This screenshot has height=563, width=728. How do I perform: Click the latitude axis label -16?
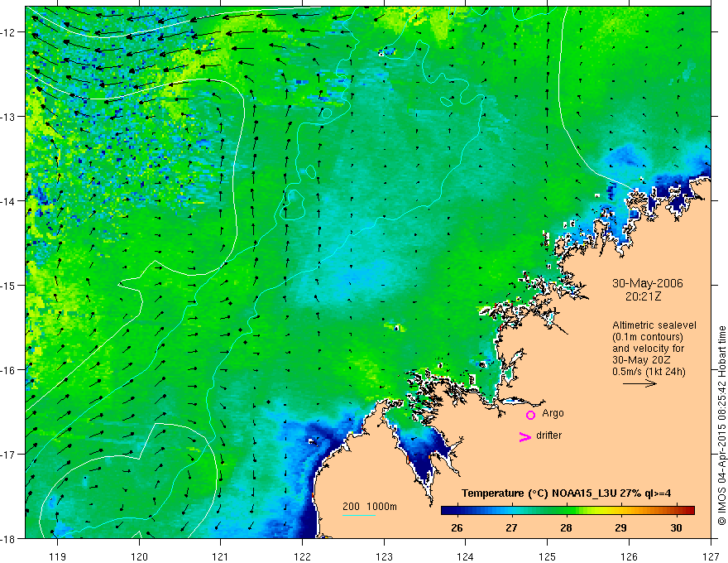pos(9,370)
